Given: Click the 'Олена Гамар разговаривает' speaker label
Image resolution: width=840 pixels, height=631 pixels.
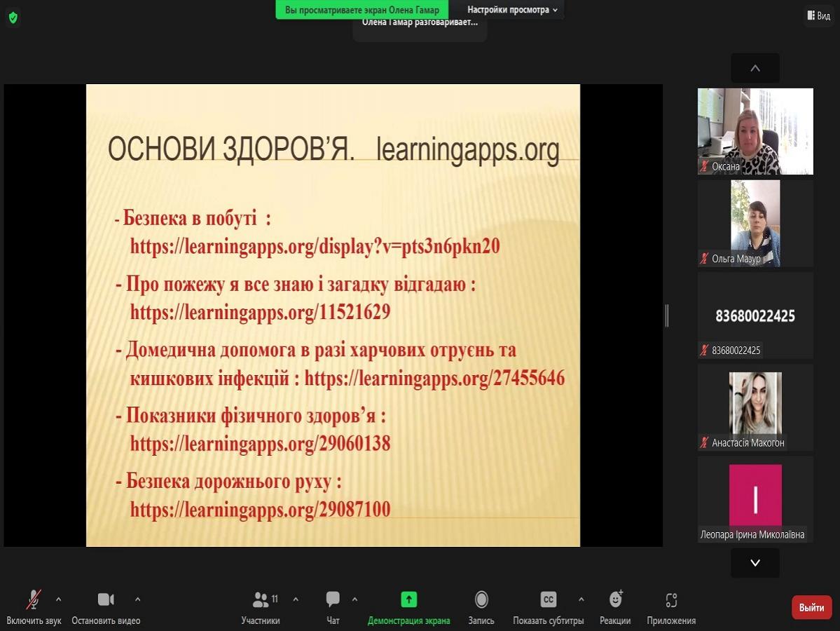Looking at the screenshot, I should tap(420, 23).
